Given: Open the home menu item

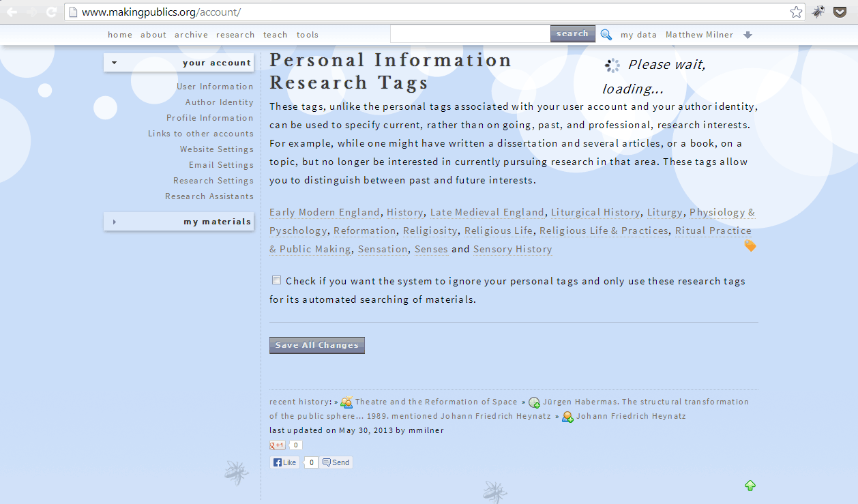Looking at the screenshot, I should point(120,35).
